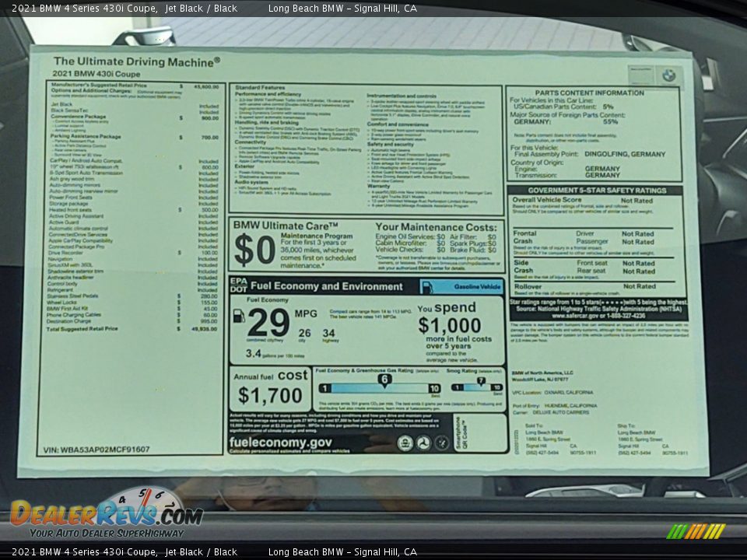Click the BMW roundel logo on the sticker
Image resolution: width=747 pixels, height=560 pixels.
669,75
